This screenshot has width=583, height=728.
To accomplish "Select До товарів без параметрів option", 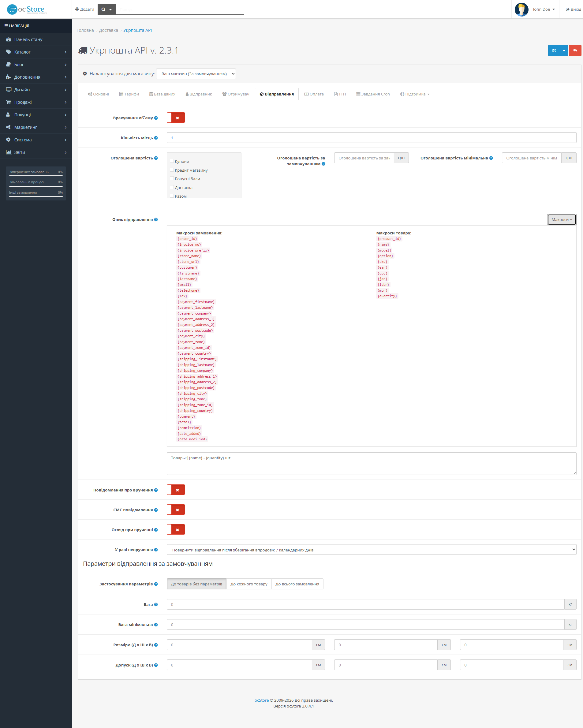I will tap(196, 584).
